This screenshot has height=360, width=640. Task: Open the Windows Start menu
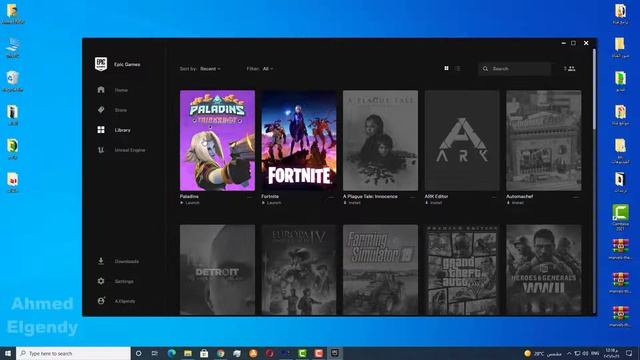(8, 353)
